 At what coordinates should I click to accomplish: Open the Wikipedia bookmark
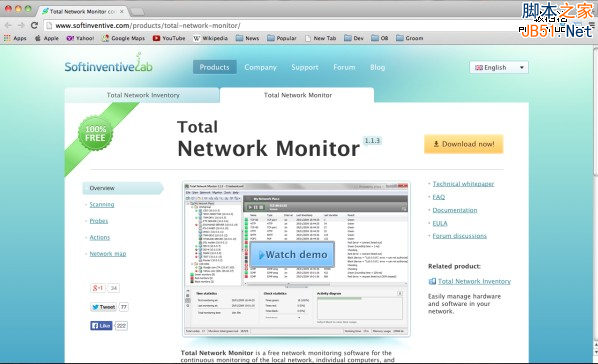(x=210, y=38)
